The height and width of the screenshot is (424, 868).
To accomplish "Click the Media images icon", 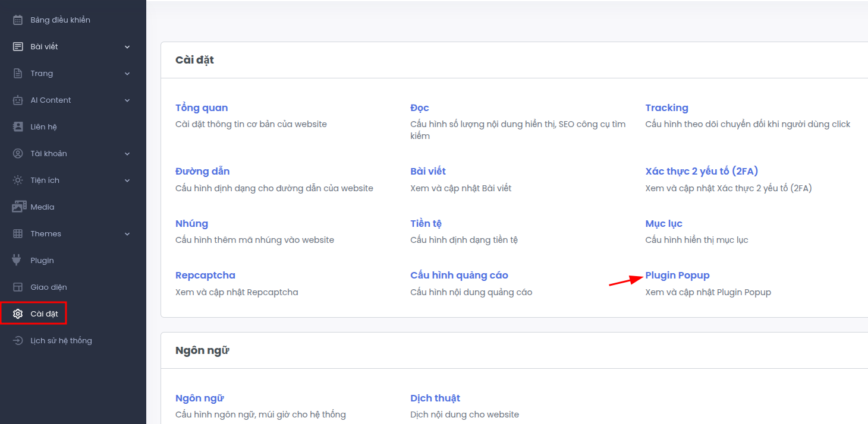I will pyautogui.click(x=19, y=207).
